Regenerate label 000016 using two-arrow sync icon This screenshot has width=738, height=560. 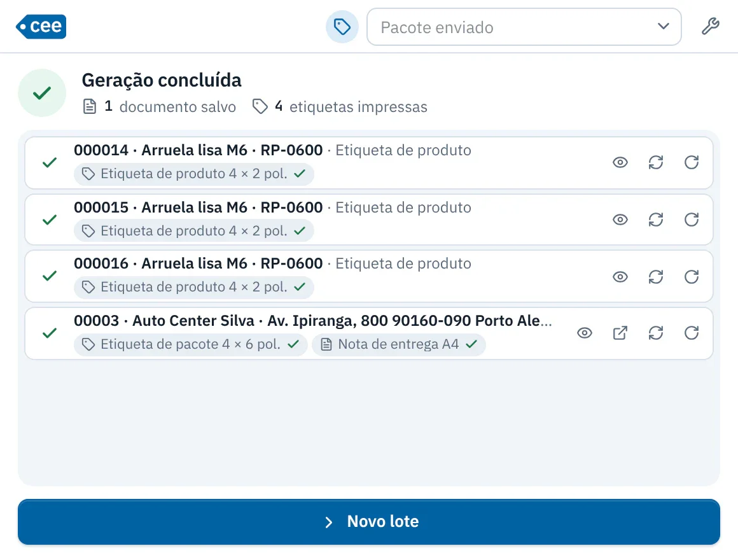pos(656,277)
